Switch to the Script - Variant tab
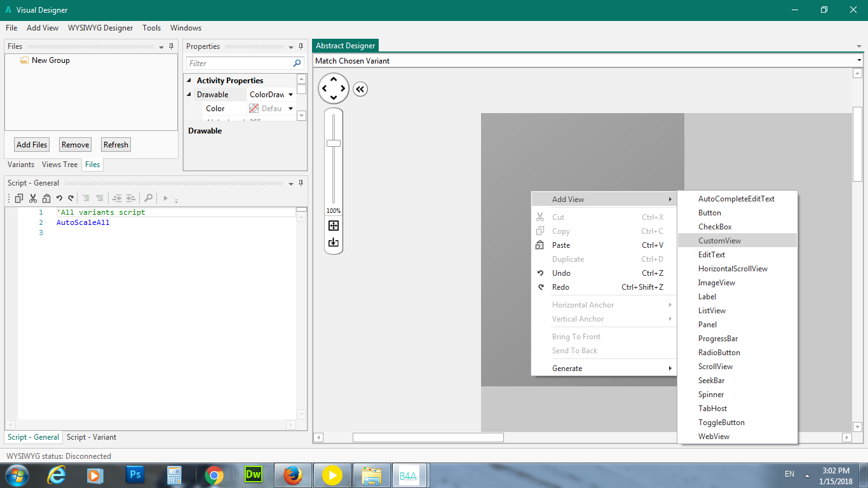 [x=92, y=437]
